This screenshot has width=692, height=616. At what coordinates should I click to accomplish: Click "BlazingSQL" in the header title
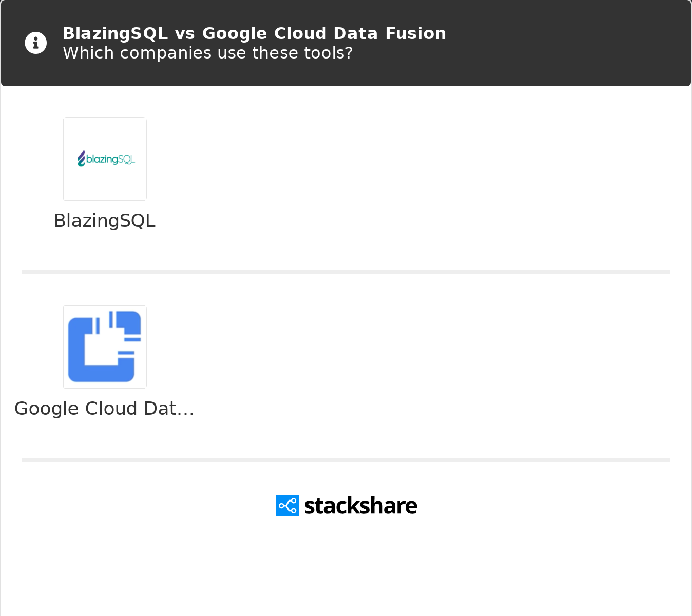coord(116,33)
